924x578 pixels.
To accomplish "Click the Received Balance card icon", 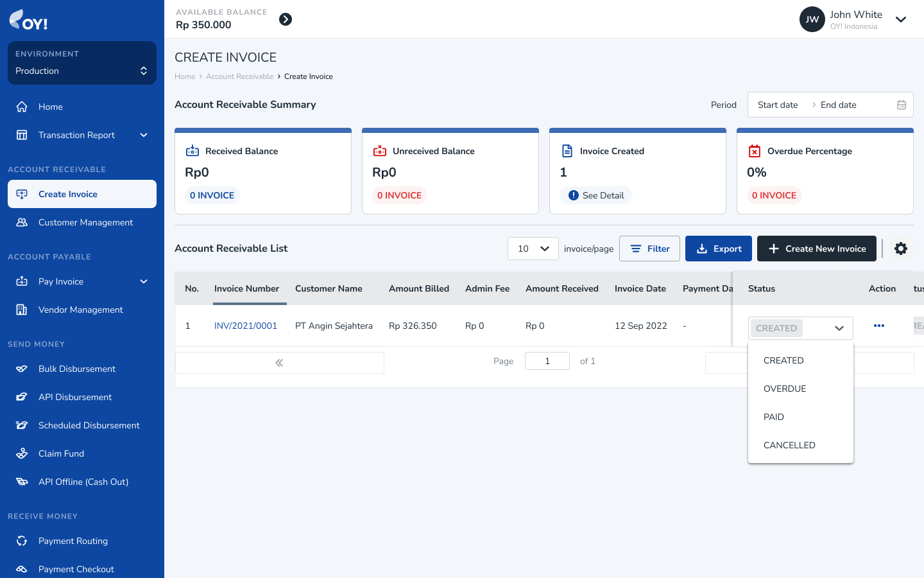I will pos(193,151).
